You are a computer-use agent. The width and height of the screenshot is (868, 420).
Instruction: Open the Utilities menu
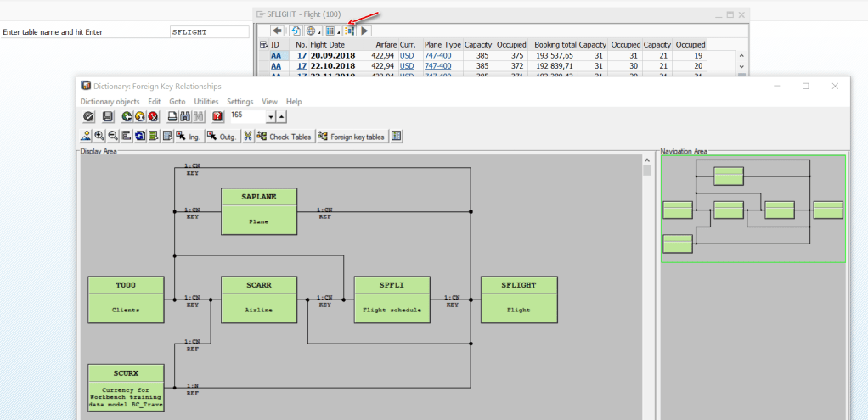206,102
